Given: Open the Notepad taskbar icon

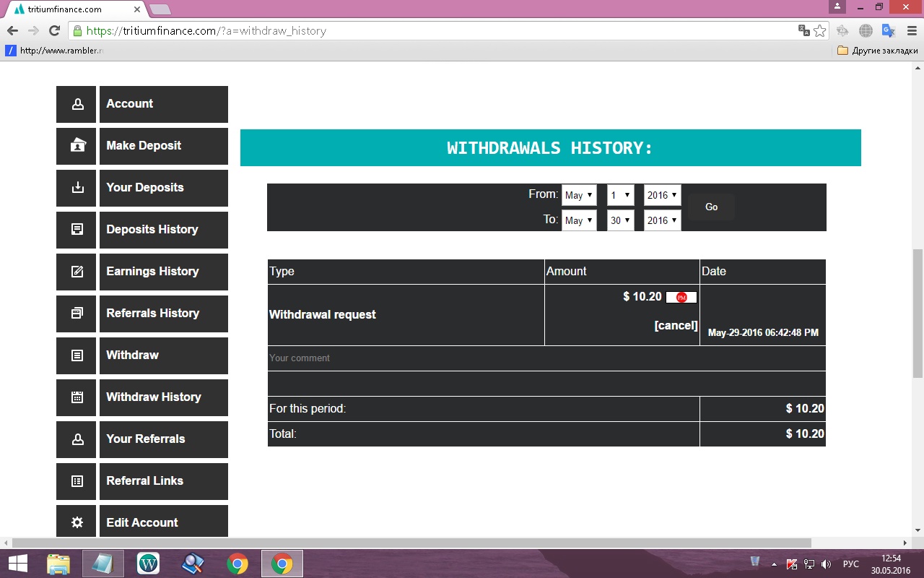Looking at the screenshot, I should point(103,564).
